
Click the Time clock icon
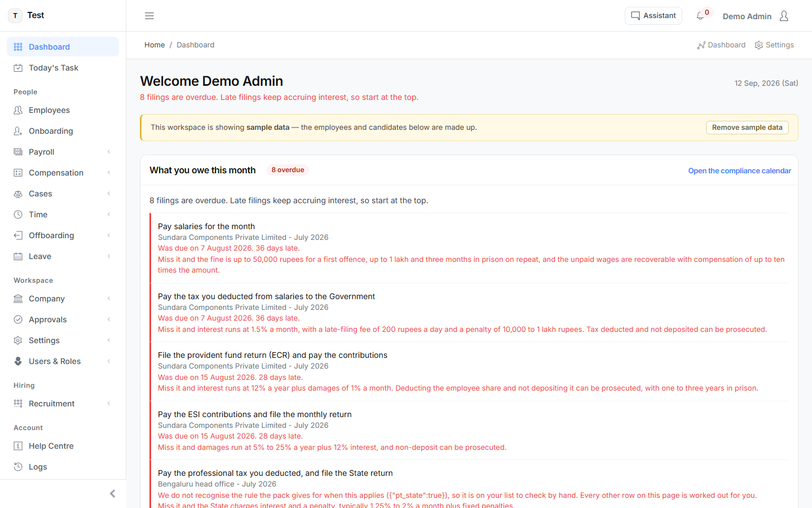18,214
